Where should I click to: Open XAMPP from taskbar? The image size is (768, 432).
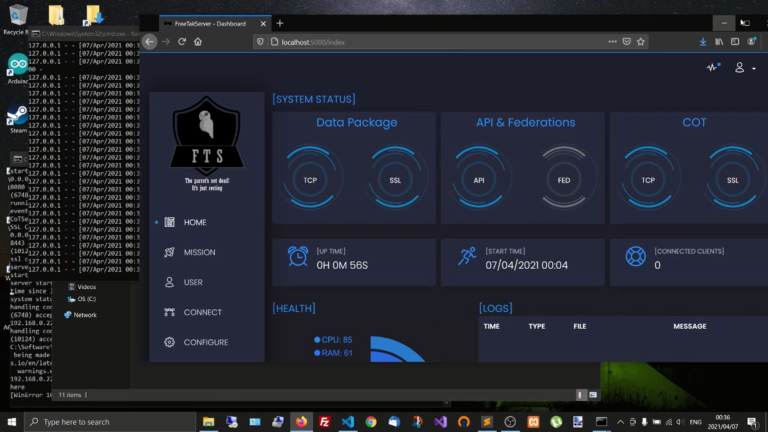[533, 422]
